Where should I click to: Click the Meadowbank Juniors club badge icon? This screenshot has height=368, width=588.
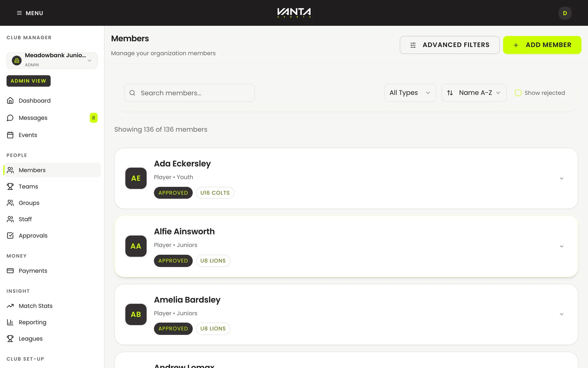(x=17, y=61)
